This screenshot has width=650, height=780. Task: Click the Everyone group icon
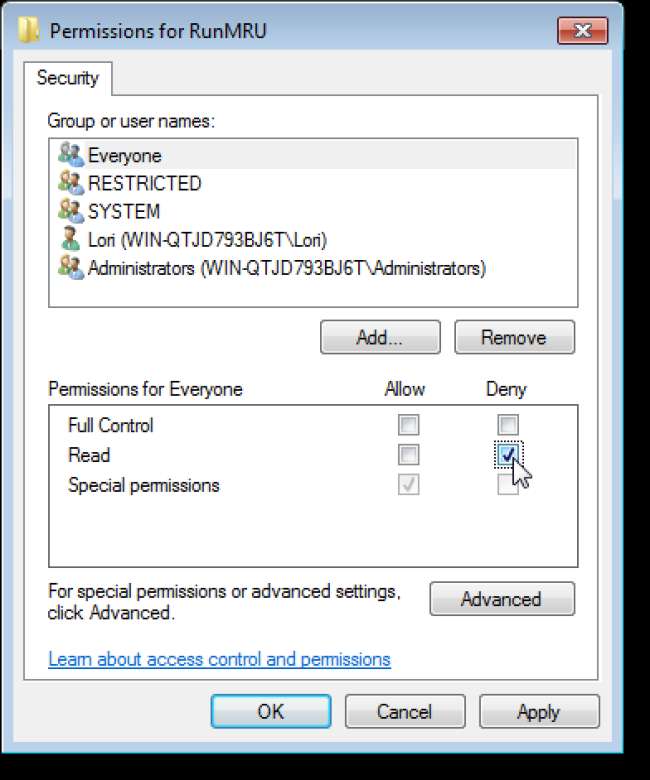(70, 155)
